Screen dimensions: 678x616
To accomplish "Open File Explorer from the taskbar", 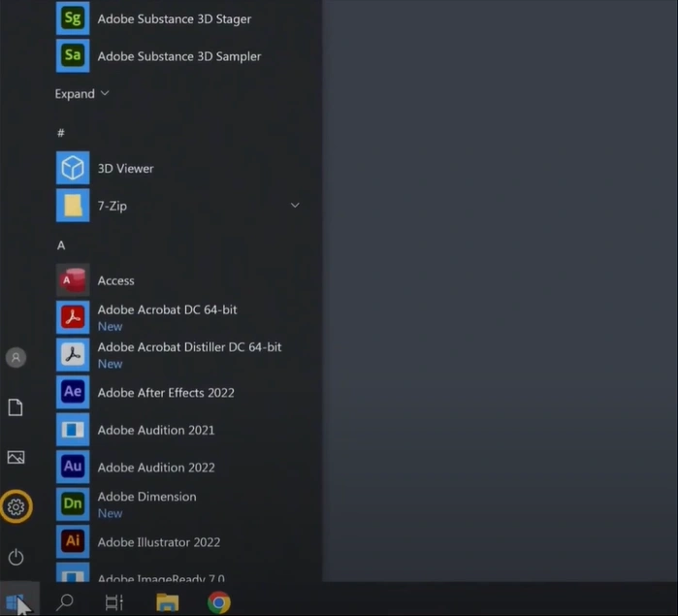I will 168,602.
